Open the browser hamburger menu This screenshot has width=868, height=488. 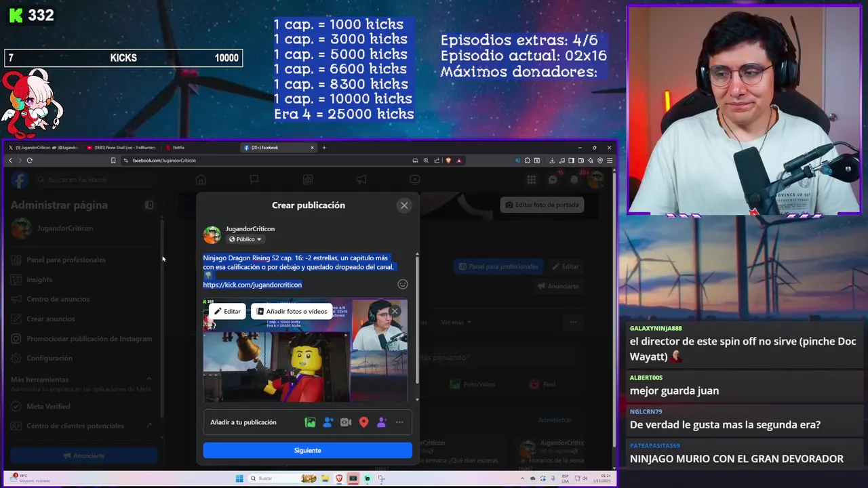click(x=610, y=161)
